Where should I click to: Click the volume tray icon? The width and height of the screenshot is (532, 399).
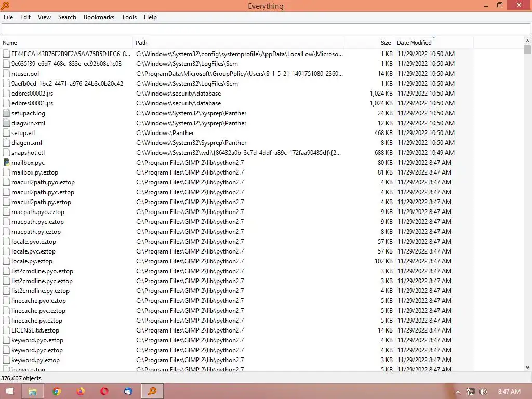click(x=483, y=392)
